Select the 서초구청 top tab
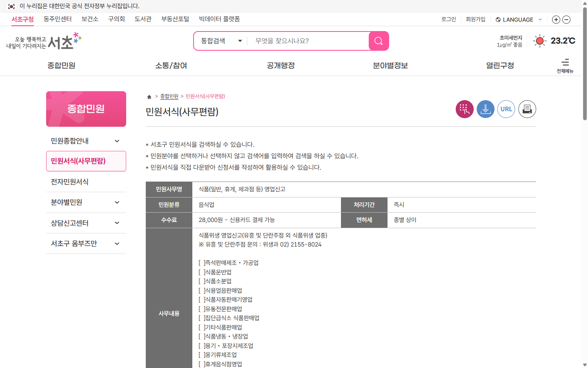The height and width of the screenshot is (368, 588). pyautogui.click(x=22, y=19)
